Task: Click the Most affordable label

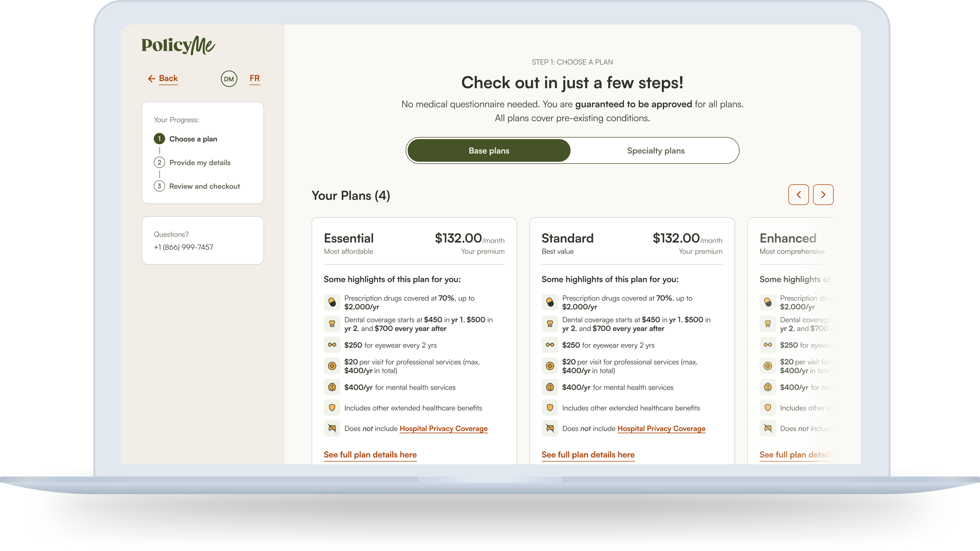Action: [349, 252]
